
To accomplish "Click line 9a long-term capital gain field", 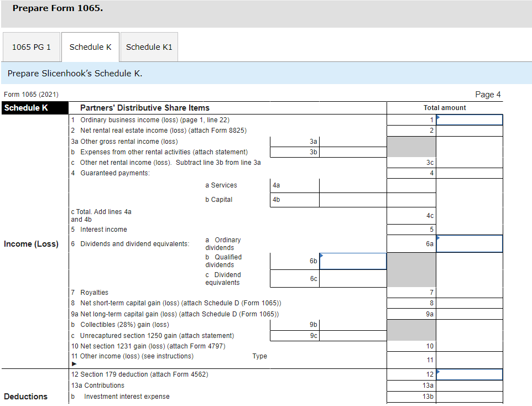I will (469, 314).
